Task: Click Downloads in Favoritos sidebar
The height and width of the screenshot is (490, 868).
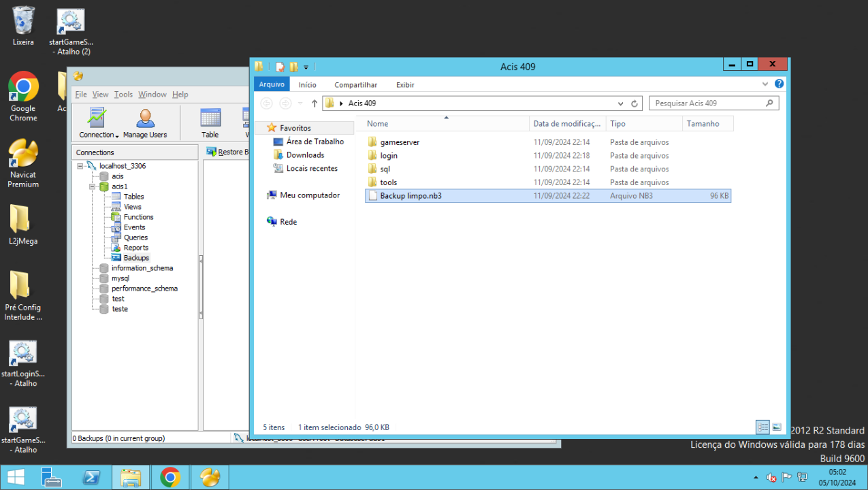Action: pos(305,155)
